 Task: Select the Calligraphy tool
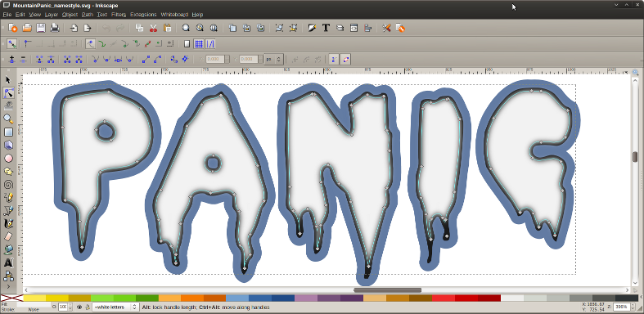[8, 224]
